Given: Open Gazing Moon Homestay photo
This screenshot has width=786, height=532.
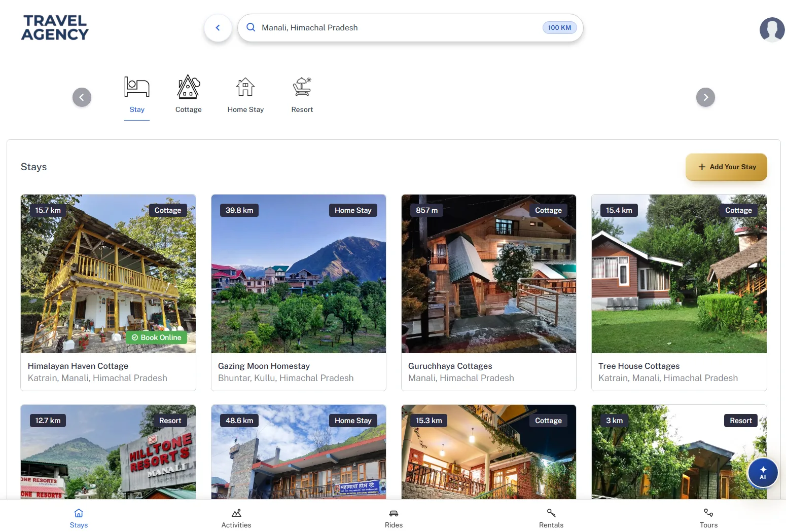Looking at the screenshot, I should (299, 274).
